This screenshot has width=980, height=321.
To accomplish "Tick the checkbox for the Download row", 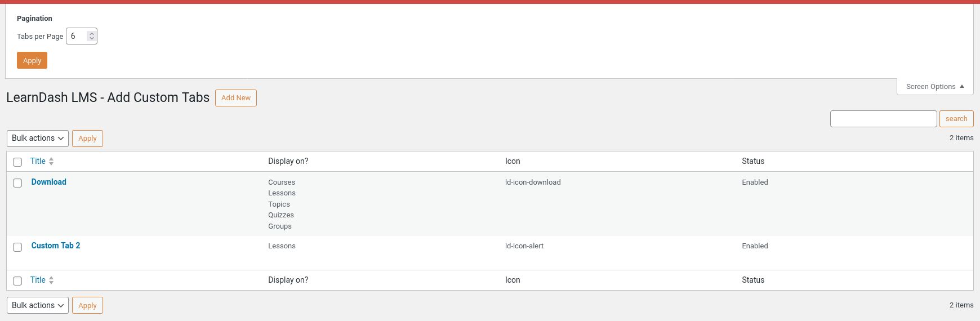I will pos(17,183).
